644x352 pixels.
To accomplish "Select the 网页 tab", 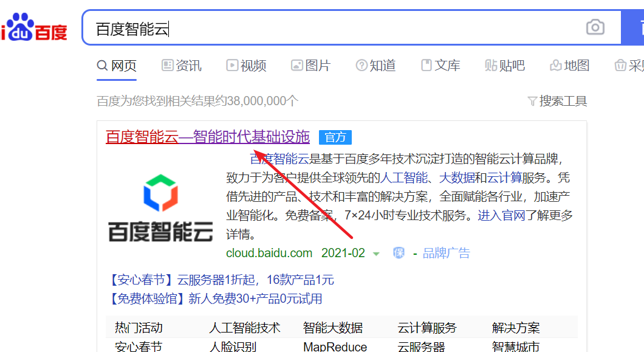I will [117, 66].
